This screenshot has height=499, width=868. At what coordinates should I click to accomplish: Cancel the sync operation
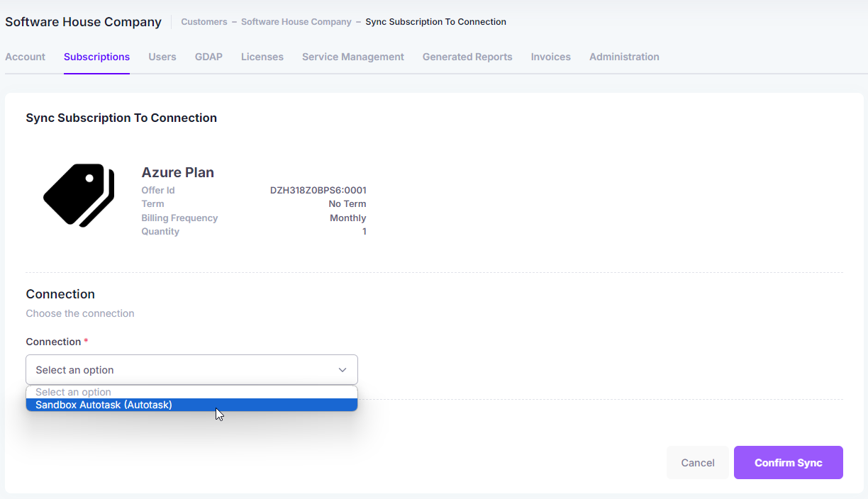698,463
